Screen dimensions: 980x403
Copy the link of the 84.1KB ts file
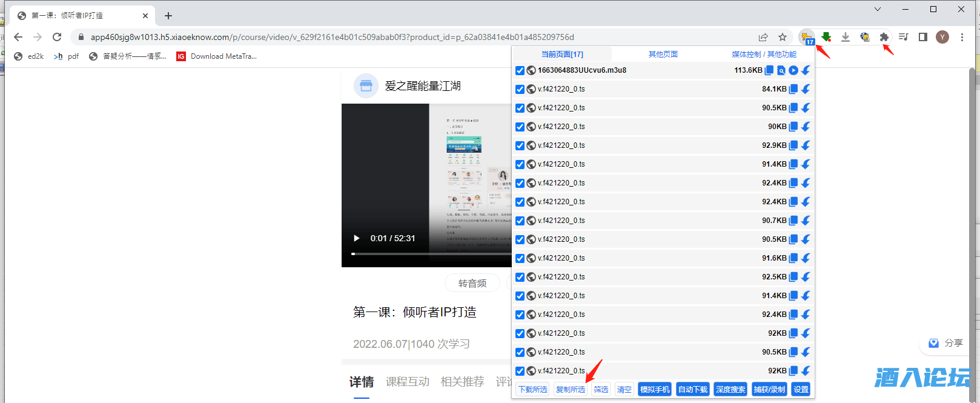[793, 89]
